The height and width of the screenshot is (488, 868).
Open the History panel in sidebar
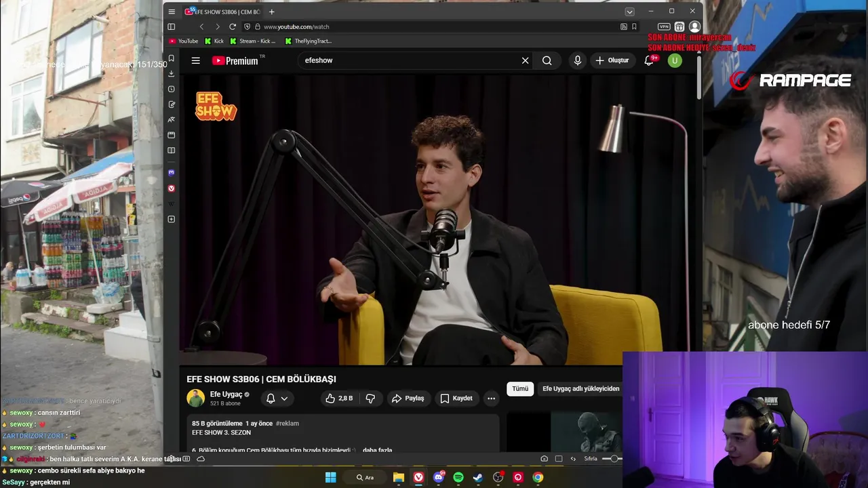[172, 89]
